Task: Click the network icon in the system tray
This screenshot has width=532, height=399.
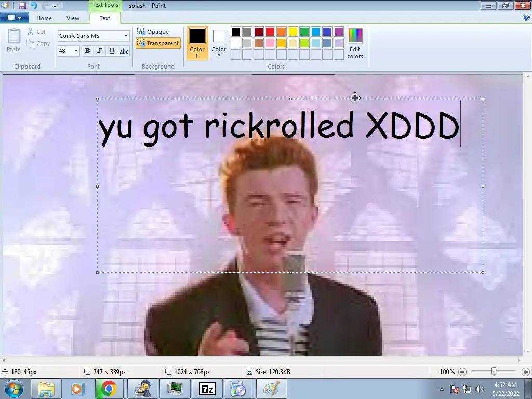Action: 467,389
